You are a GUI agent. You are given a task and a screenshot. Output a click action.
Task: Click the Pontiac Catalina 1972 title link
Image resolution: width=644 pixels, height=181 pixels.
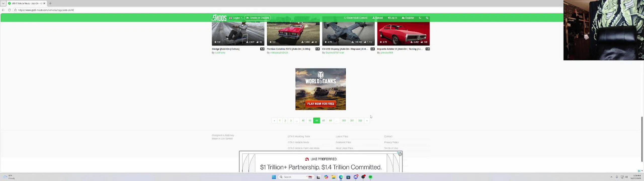[x=289, y=49]
